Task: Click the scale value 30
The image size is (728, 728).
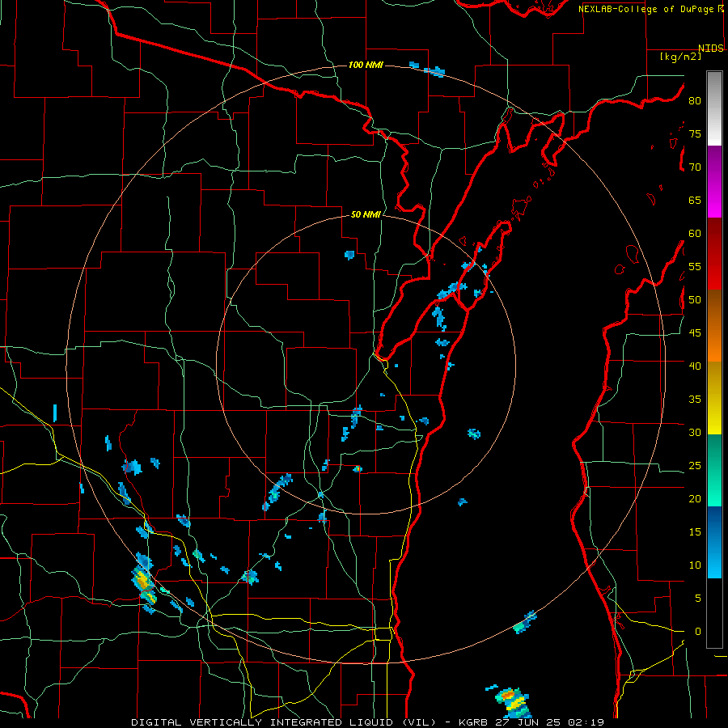Action: 695,433
